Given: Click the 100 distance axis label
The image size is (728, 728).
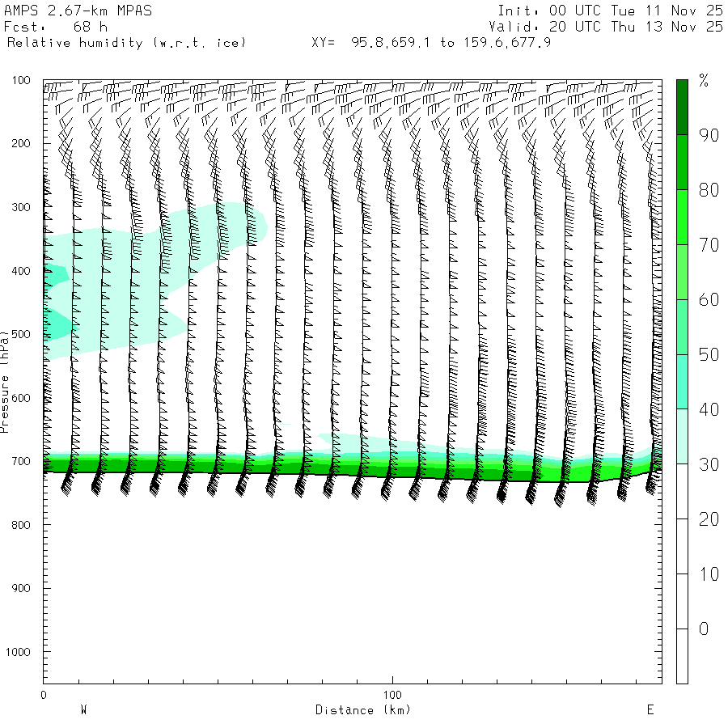Looking at the screenshot, I should click(x=392, y=695).
